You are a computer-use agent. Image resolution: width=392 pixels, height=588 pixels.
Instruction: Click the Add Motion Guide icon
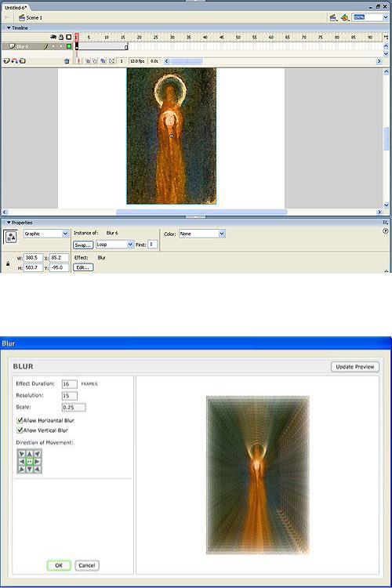tap(14, 60)
